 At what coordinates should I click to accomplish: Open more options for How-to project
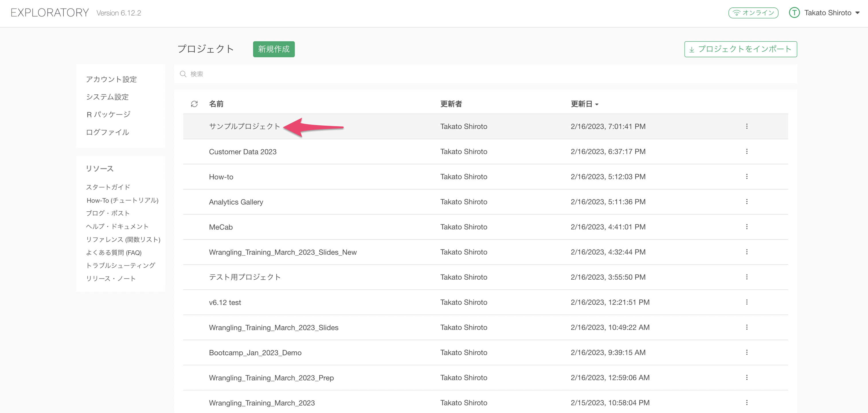[747, 176]
